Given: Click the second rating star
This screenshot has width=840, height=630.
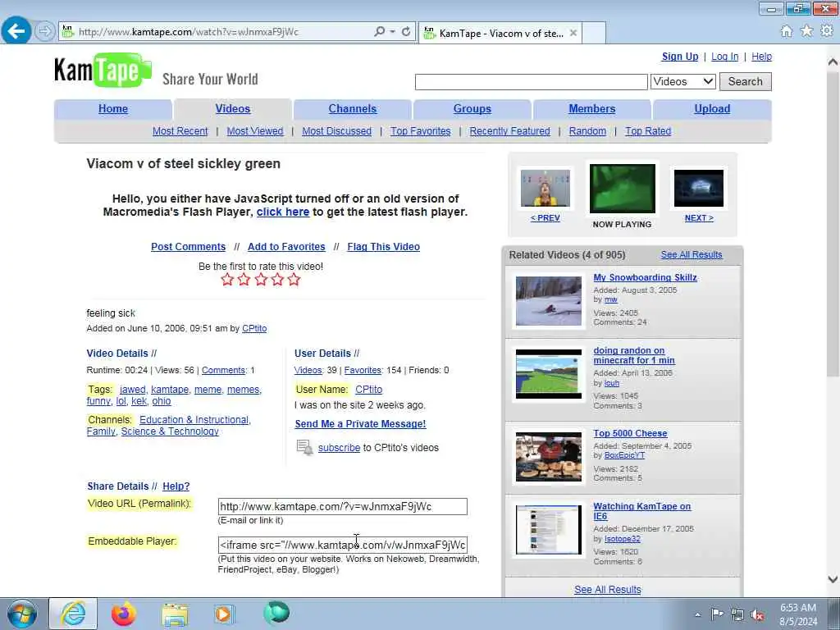Looking at the screenshot, I should point(244,279).
